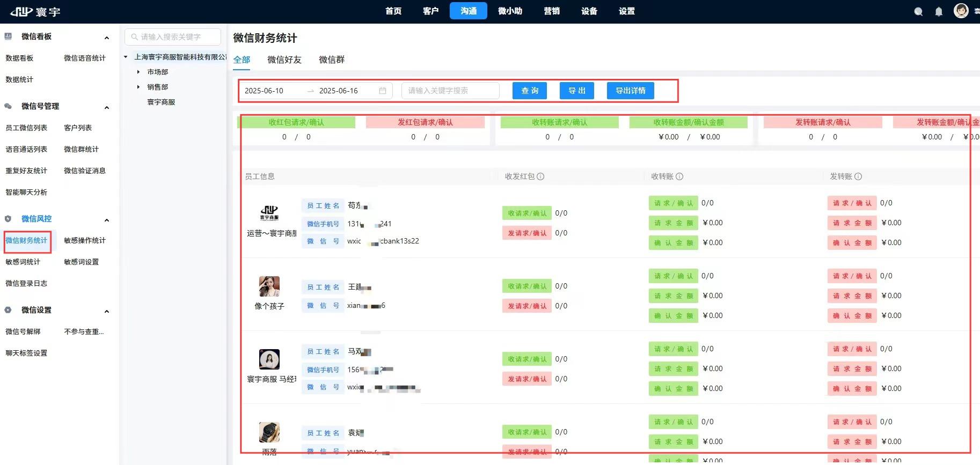The image size is (980, 465).
Task: Click the calendar icon in date range
Action: pos(383,91)
